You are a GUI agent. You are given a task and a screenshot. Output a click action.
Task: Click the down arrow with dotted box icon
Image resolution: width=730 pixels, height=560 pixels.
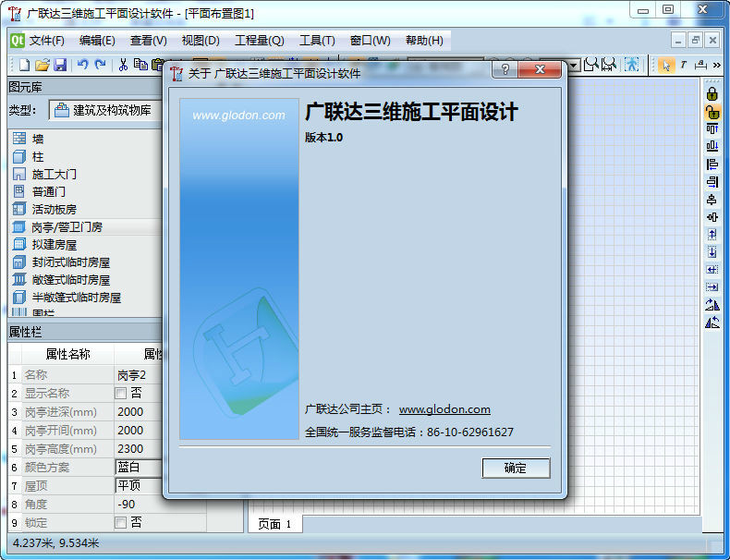[712, 252]
